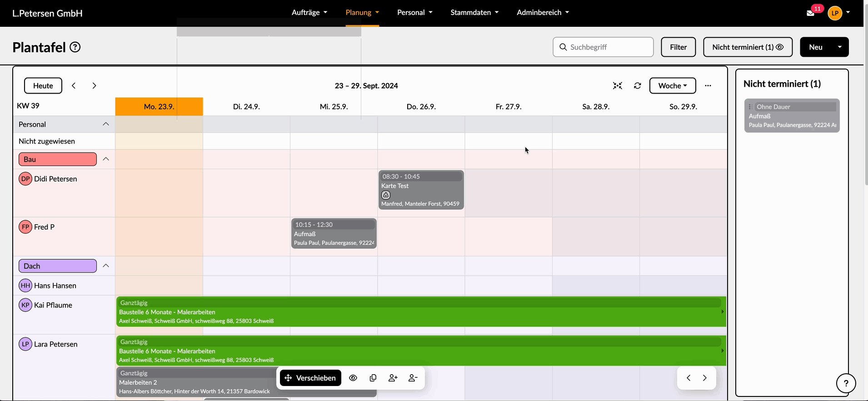The image size is (868, 401).
Task: Click the LP avatar of Lara Petersen
Action: tap(25, 344)
